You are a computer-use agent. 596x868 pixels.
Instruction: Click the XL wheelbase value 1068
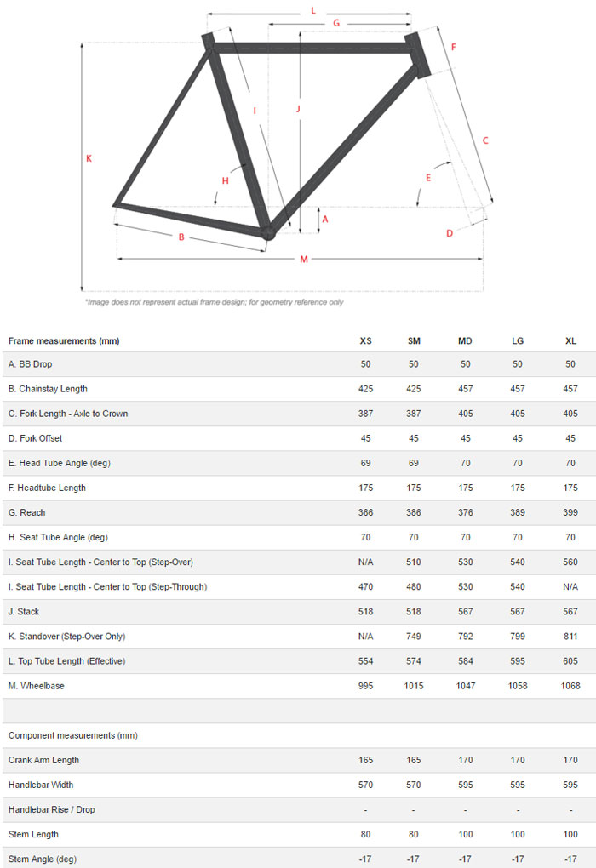coord(570,686)
